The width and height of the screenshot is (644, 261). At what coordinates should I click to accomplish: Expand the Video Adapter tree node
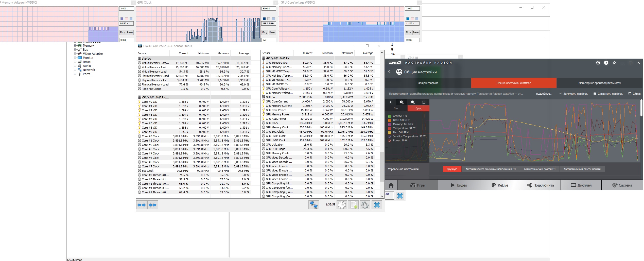pos(75,54)
